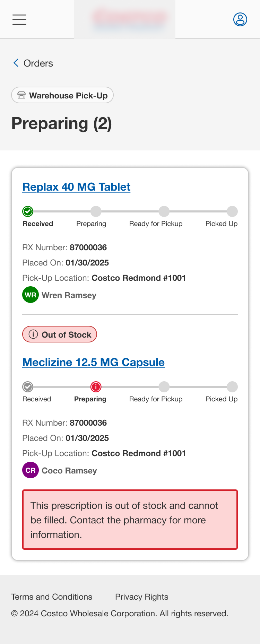Click the CR avatar for Coco Ramsey
This screenshot has width=260, height=644.
coord(31,470)
